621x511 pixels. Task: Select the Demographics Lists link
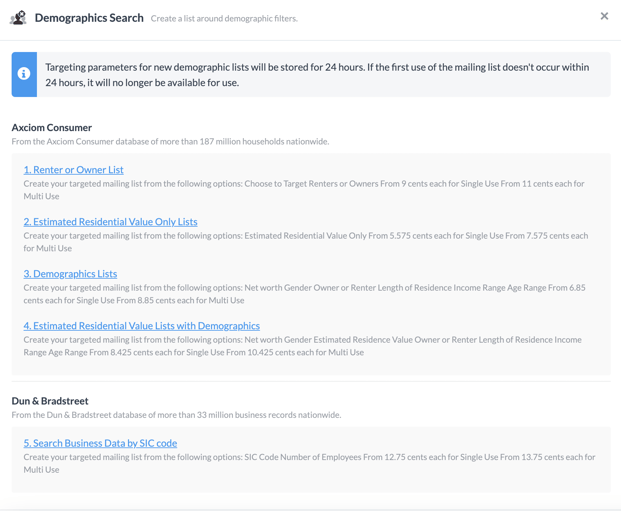pyautogui.click(x=70, y=274)
